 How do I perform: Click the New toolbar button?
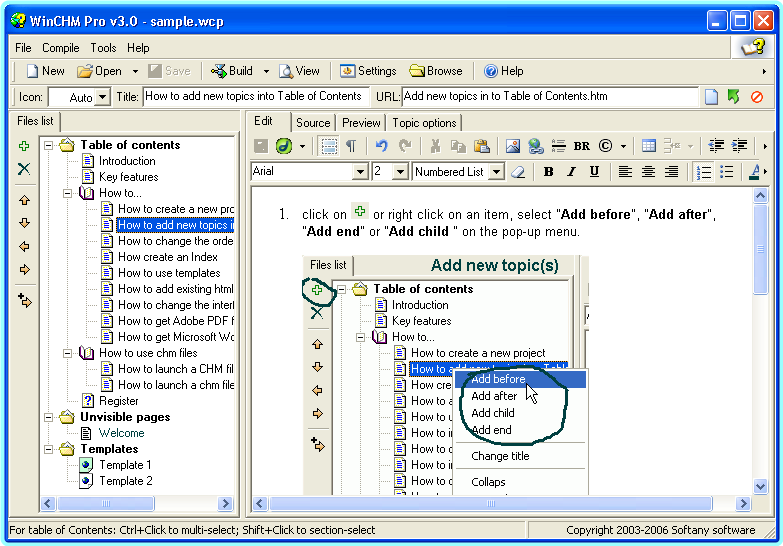[45, 71]
